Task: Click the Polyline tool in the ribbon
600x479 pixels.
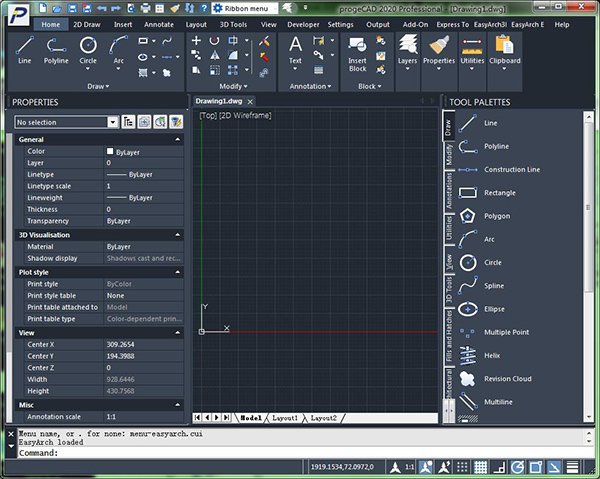Action: coord(56,49)
